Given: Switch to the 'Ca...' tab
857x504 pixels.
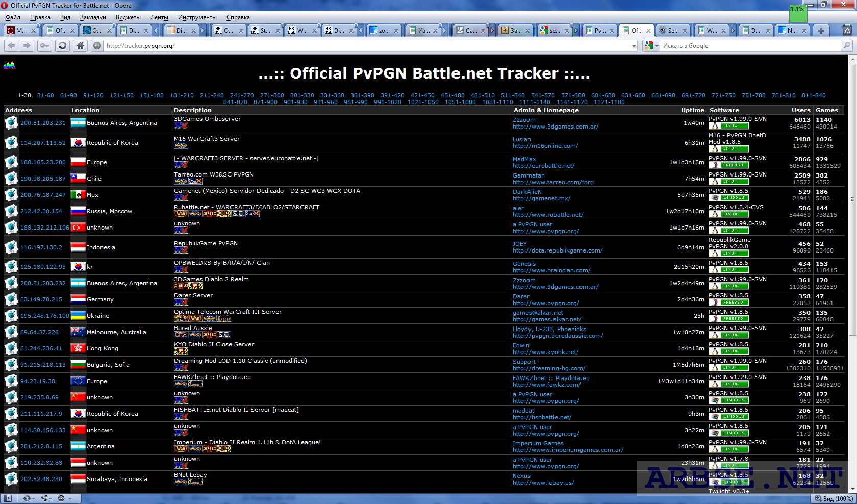Looking at the screenshot, I should click(x=471, y=31).
